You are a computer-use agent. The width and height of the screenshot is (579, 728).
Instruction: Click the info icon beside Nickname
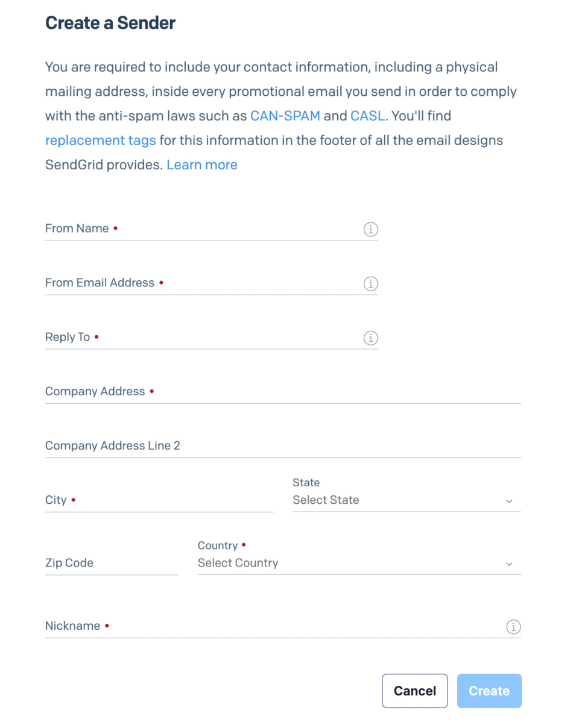point(513,627)
